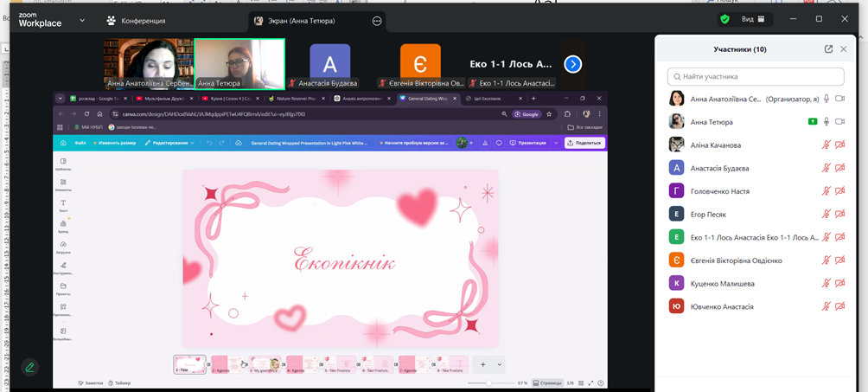
Task: Open the annotation pencil tool
Action: pos(29,367)
